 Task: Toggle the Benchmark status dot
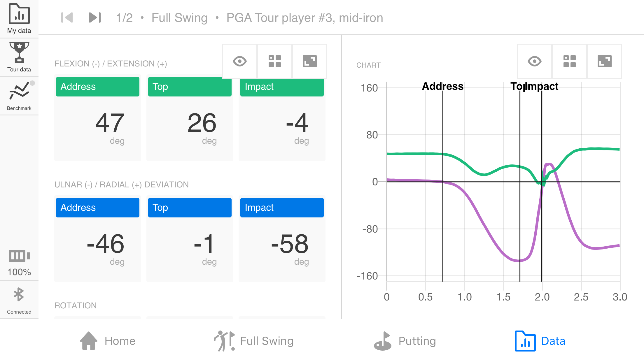(32, 83)
